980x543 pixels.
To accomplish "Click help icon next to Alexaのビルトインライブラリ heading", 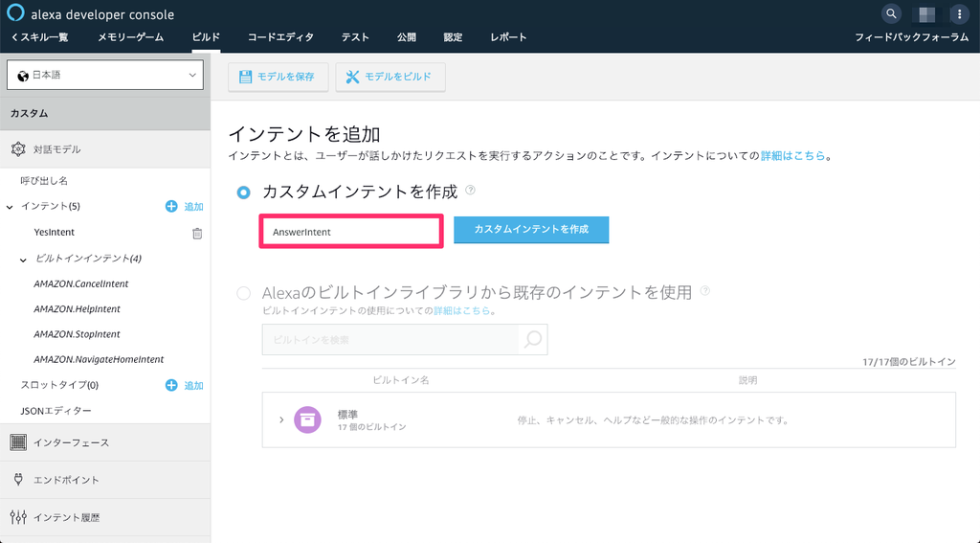I will [x=705, y=290].
